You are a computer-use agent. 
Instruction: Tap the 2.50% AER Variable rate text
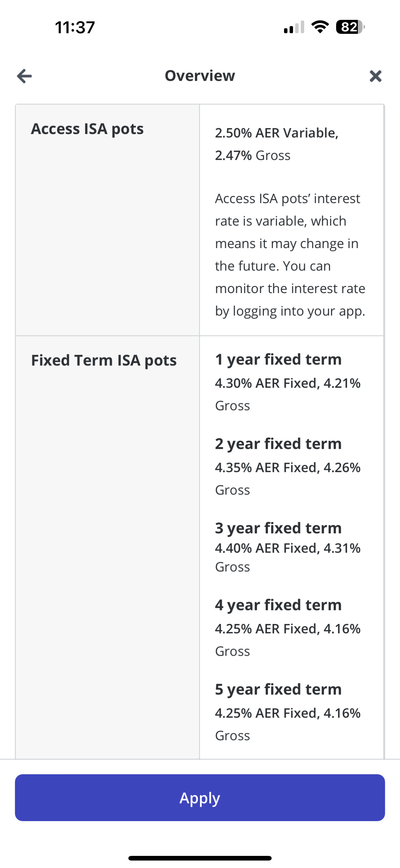(x=276, y=133)
